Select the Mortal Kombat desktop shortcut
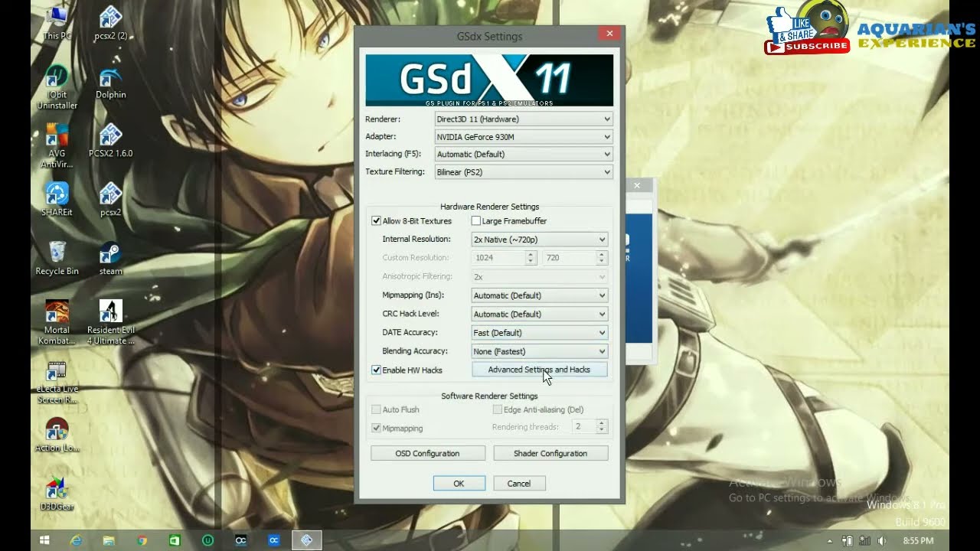 pyautogui.click(x=57, y=322)
